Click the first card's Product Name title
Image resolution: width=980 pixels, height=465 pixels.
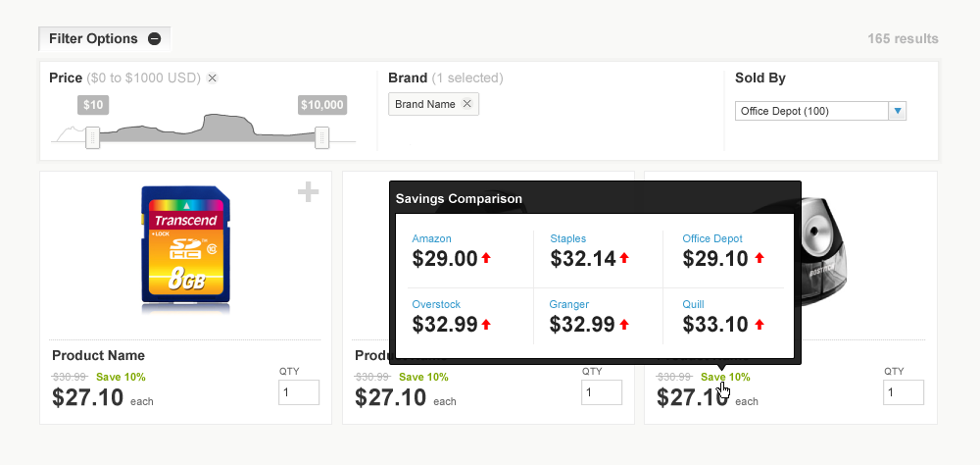pos(98,355)
